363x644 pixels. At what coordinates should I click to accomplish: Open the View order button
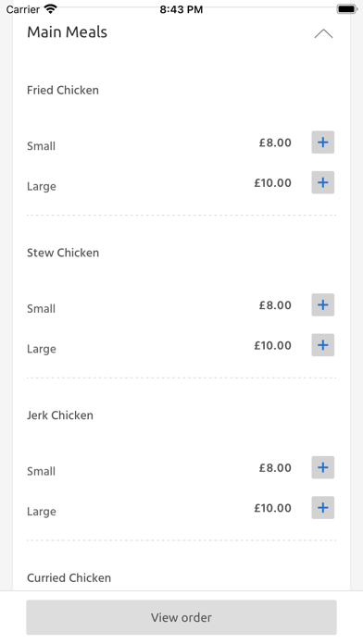point(181,617)
